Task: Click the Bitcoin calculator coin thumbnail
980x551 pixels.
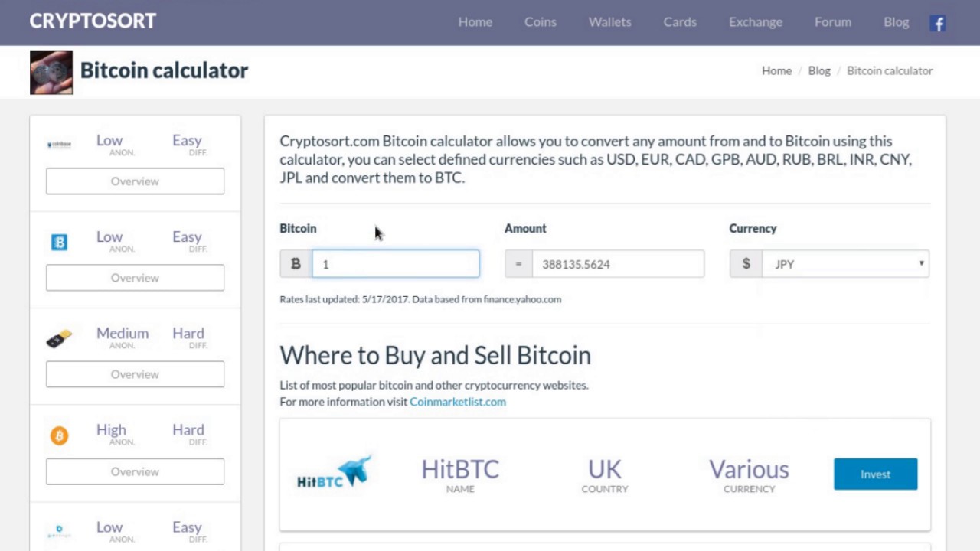Action: (51, 73)
